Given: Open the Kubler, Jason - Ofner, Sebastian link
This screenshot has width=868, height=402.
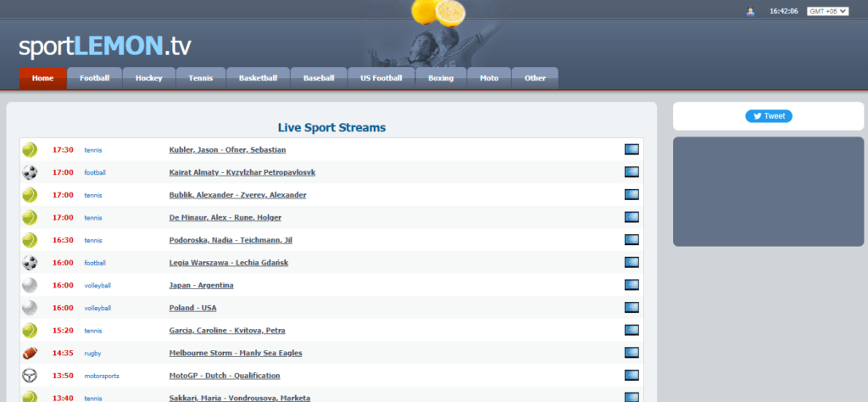Looking at the screenshot, I should tap(227, 149).
